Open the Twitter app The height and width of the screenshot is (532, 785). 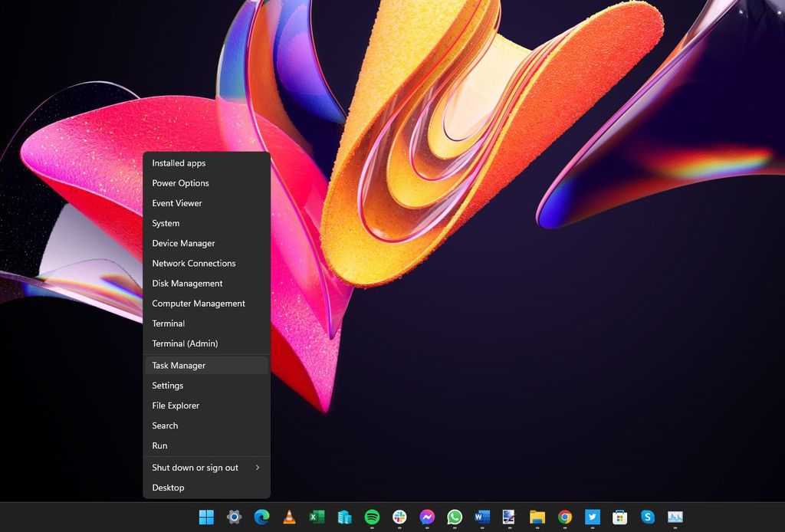point(593,517)
